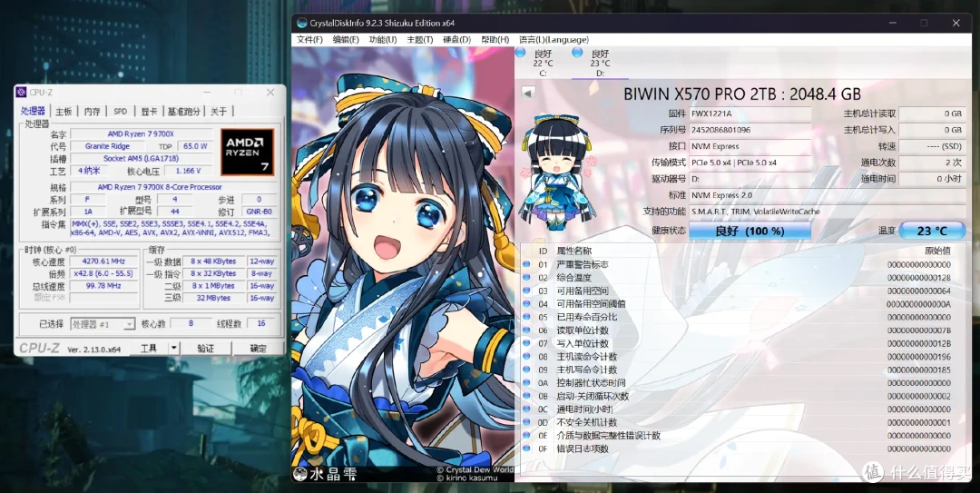Click the 核心速度 value 4270.61 MHz
This screenshot has width=980, height=493.
103,261
